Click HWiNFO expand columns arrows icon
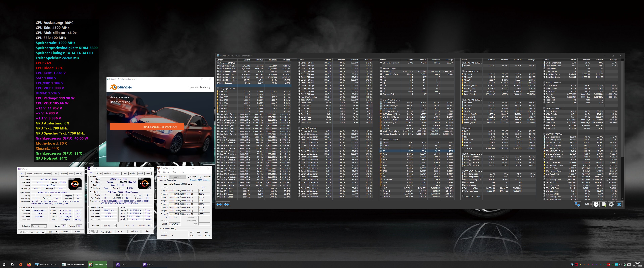Screen dimensions: 644x268 point(219,204)
